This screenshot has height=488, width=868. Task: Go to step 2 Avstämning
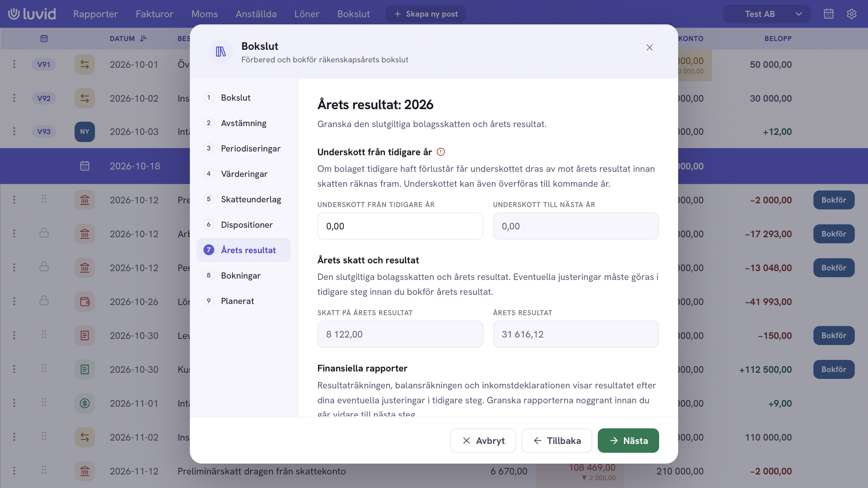(x=243, y=123)
